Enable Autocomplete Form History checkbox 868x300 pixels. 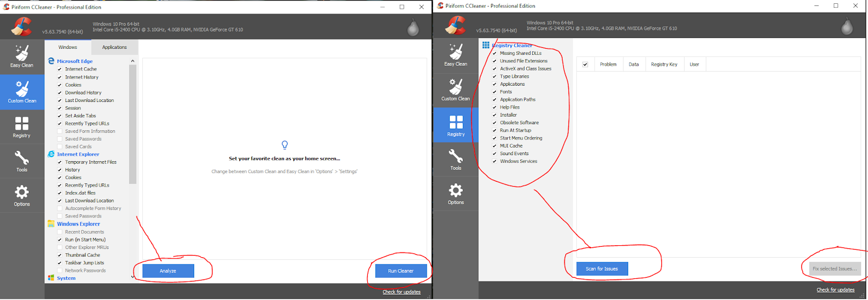click(x=60, y=209)
